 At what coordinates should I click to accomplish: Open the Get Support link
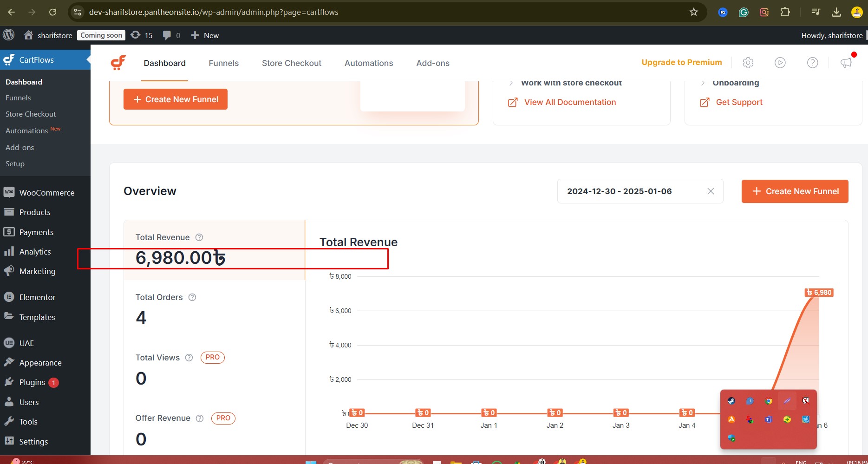click(731, 102)
